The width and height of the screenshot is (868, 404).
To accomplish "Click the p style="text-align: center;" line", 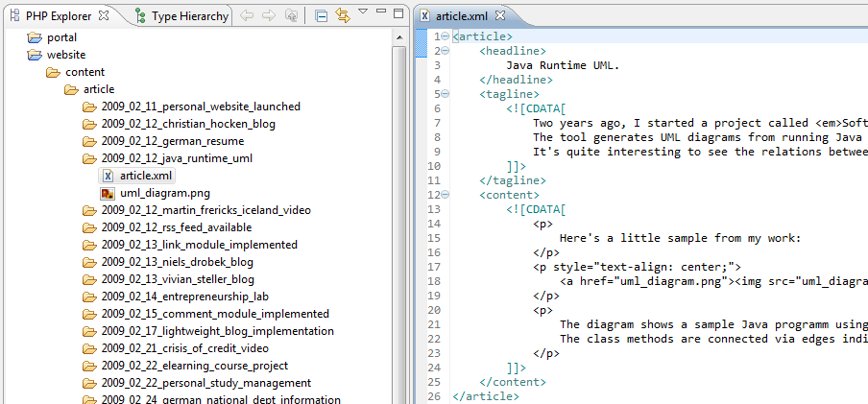I will [637, 267].
